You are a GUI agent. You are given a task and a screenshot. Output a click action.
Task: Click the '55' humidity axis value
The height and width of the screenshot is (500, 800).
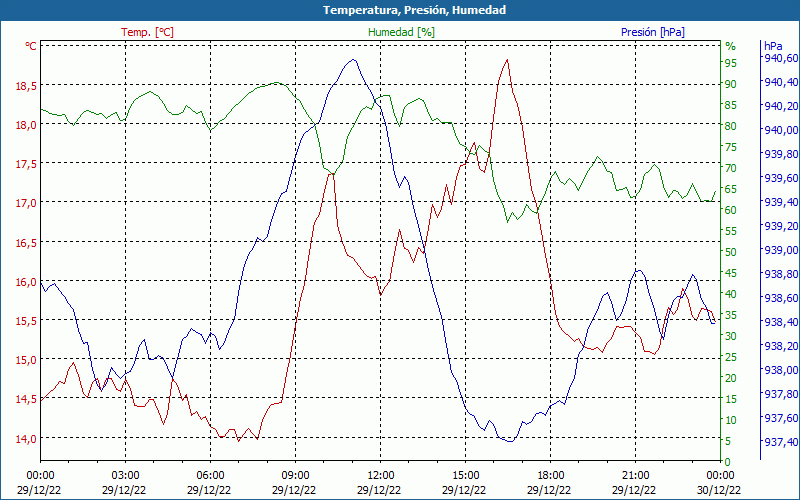[x=731, y=231]
